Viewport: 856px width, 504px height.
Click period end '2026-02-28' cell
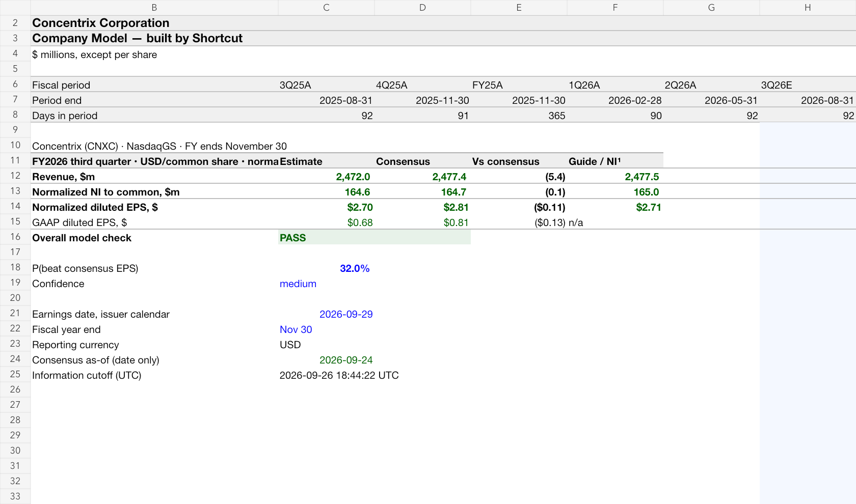pyautogui.click(x=615, y=100)
